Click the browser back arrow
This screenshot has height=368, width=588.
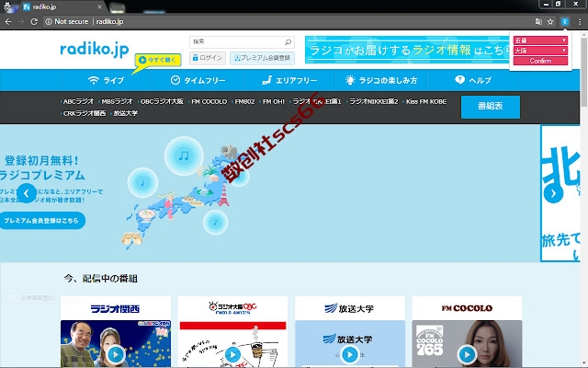point(8,22)
